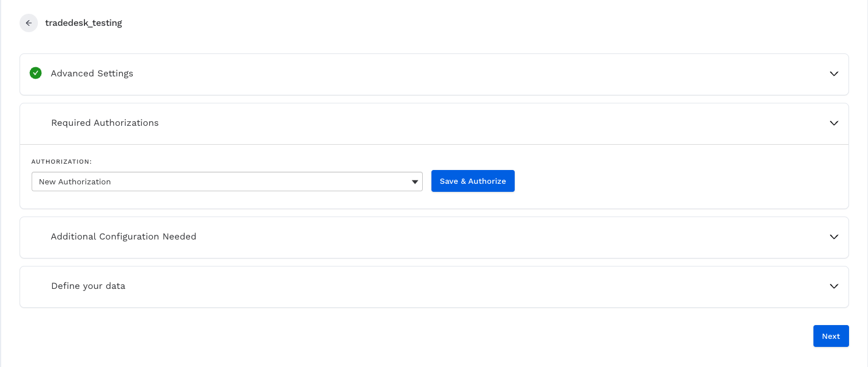Select the Required Authorizations section title
The width and height of the screenshot is (868, 367).
point(105,123)
